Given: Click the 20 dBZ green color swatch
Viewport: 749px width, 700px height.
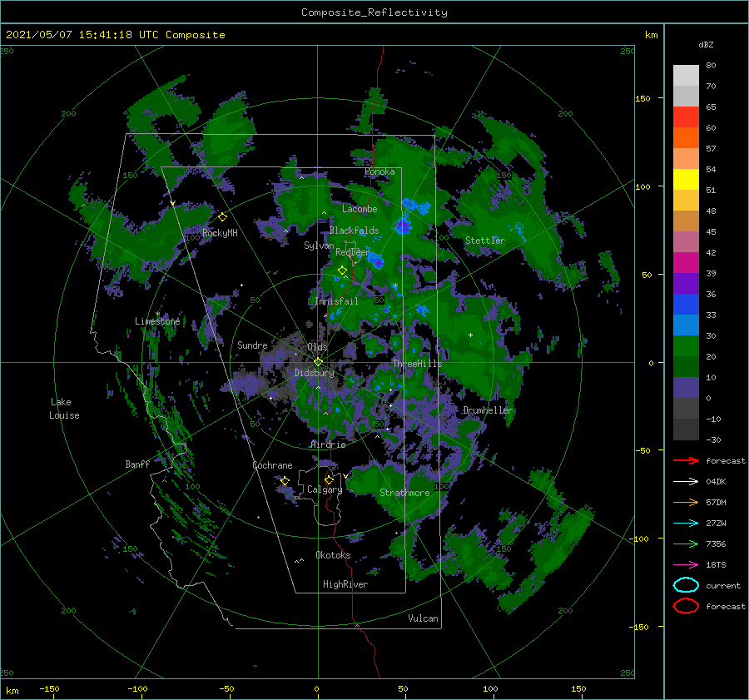Looking at the screenshot, I should tap(686, 346).
